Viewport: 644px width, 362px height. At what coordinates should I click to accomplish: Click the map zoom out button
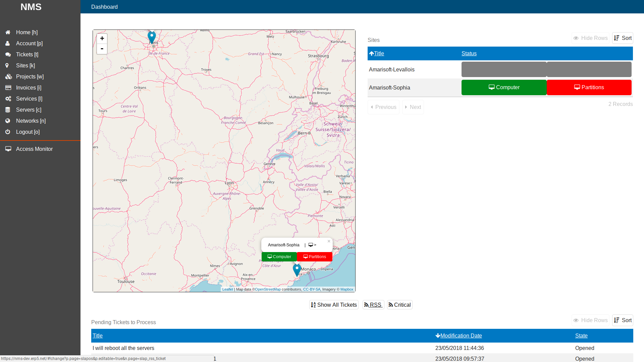pyautogui.click(x=102, y=49)
